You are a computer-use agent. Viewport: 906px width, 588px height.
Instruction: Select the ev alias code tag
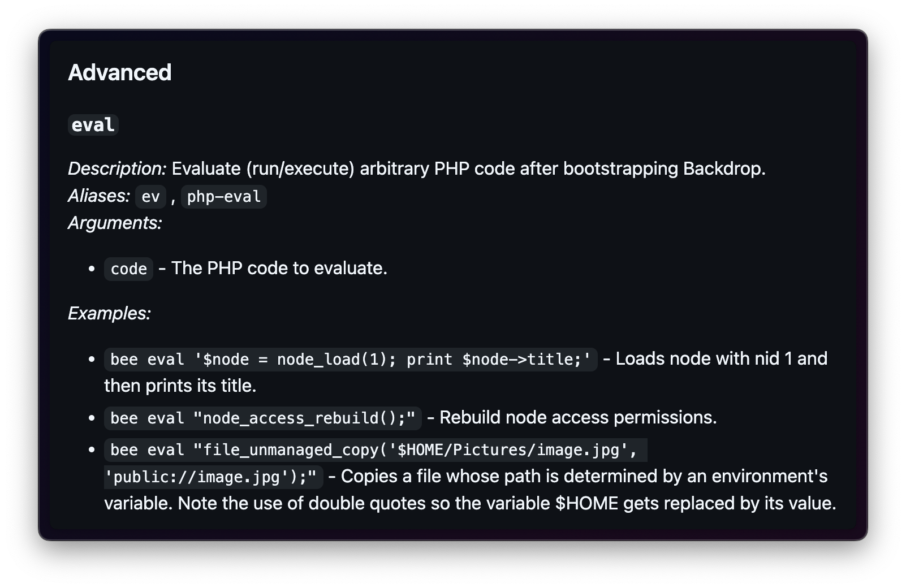click(150, 196)
